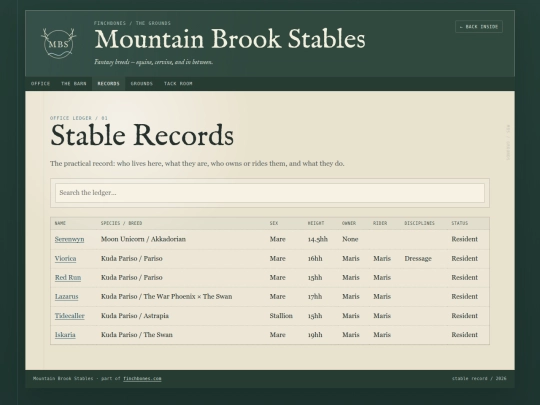Image resolution: width=540 pixels, height=405 pixels.
Task: Select the 19hh height cell
Action: click(315, 335)
